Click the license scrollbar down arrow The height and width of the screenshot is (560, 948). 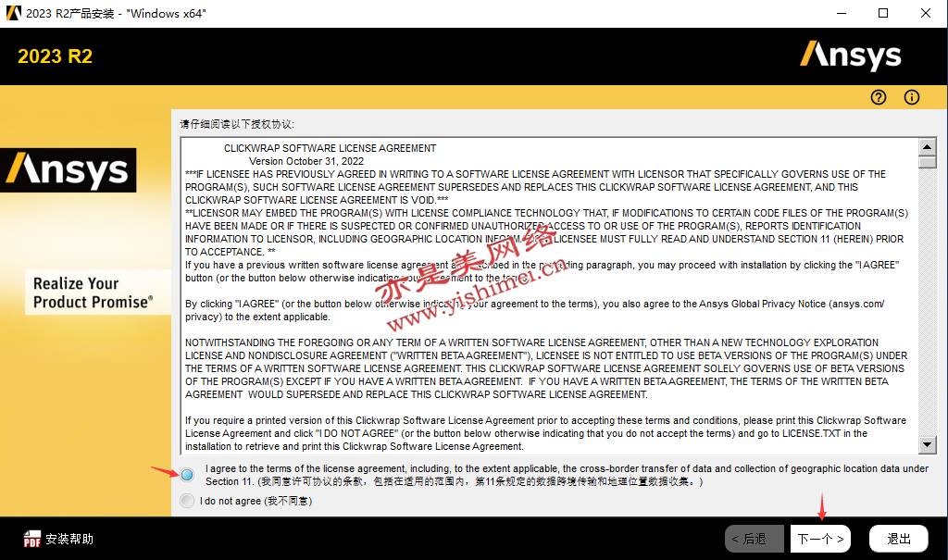(x=927, y=445)
